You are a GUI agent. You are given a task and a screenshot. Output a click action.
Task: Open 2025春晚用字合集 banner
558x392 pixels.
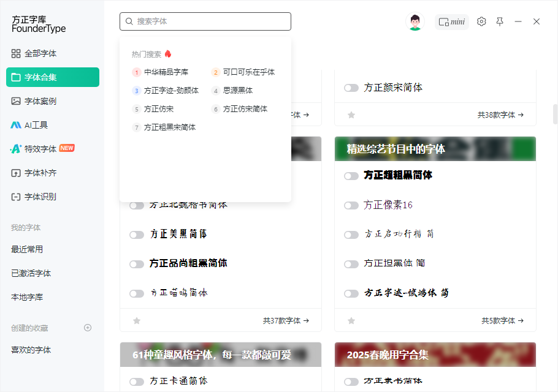435,355
